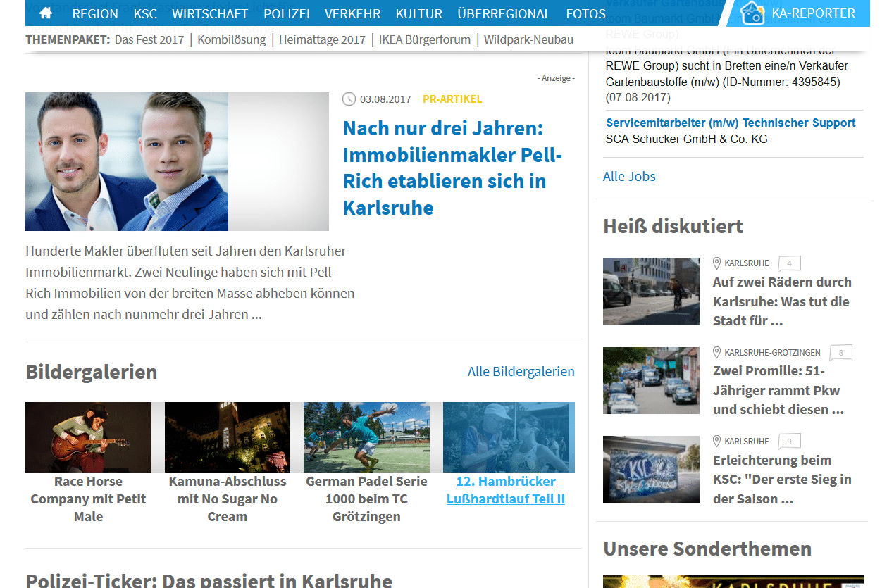The image size is (894, 588).
Task: Open 'Race Horse Company mit Petit Male' caption
Action: point(88,499)
